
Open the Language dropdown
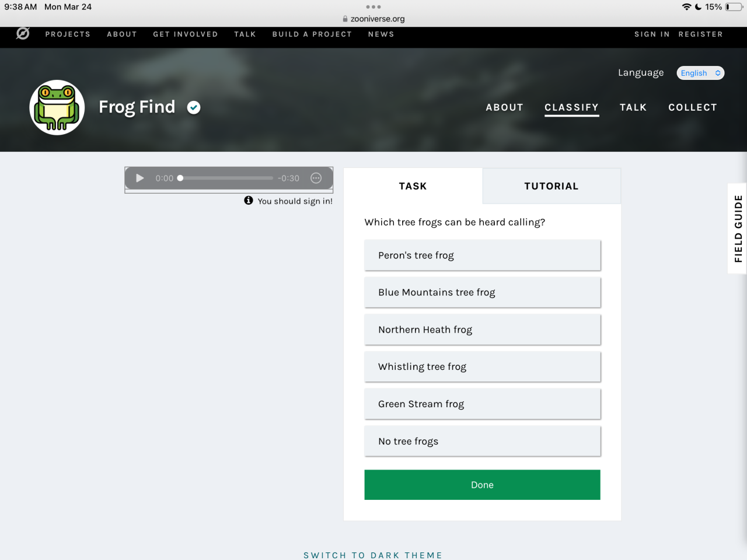click(700, 73)
